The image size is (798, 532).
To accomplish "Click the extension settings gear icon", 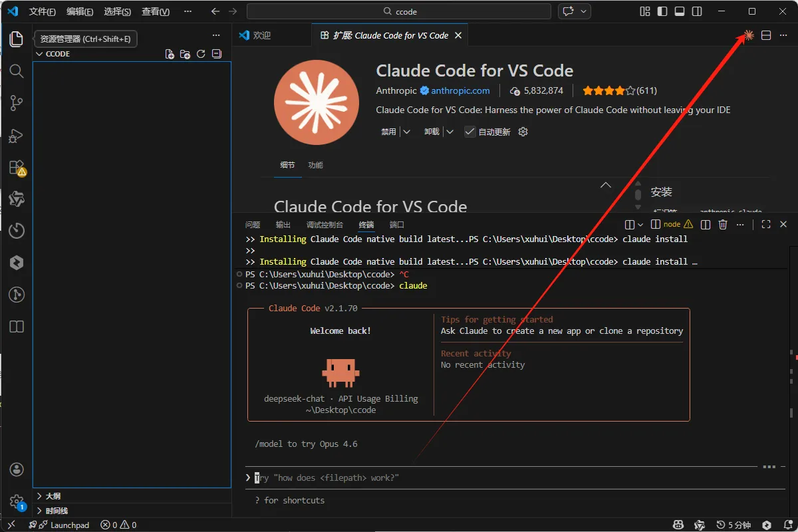I will coord(523,132).
